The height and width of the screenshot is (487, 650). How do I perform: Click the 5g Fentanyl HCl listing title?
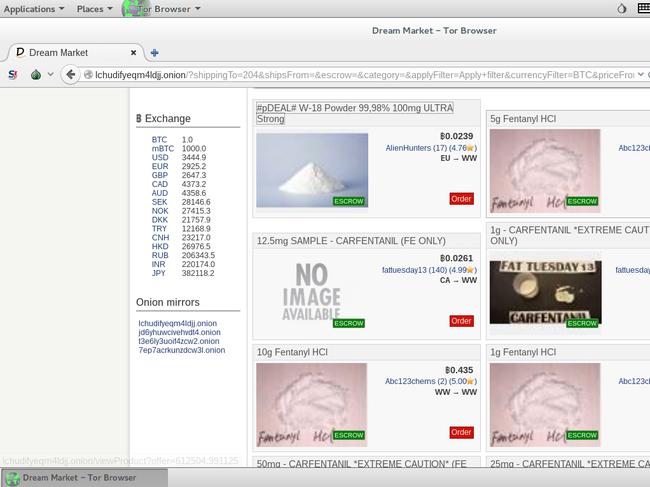(x=523, y=119)
